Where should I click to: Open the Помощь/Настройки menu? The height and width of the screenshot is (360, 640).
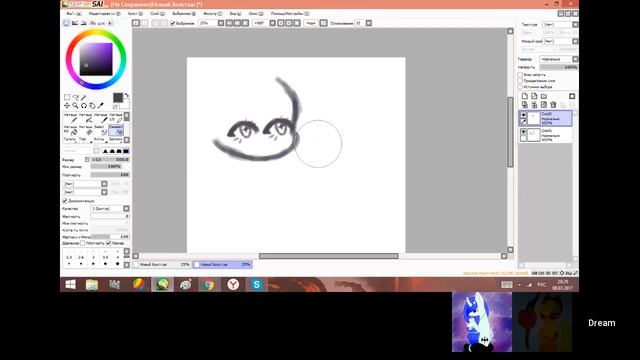290,14
